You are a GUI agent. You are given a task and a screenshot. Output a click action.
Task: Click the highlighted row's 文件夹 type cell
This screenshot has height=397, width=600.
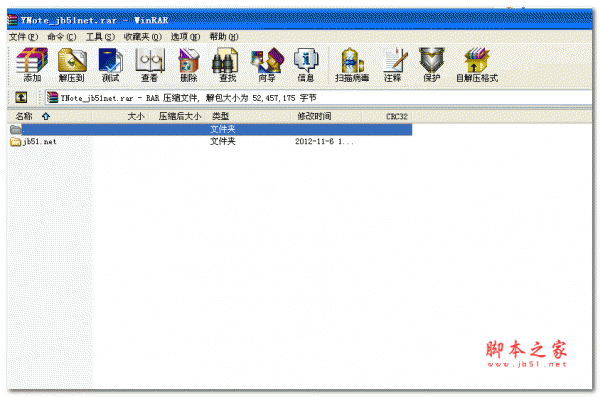pyautogui.click(x=222, y=129)
